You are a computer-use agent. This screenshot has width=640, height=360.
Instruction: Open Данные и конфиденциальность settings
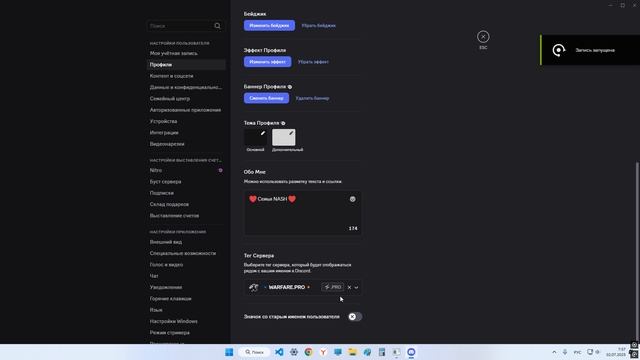186,87
